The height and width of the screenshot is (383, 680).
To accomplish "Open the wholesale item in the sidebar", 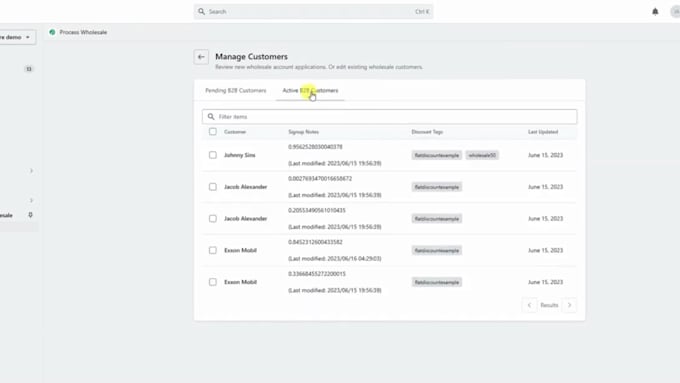I will tap(7, 215).
